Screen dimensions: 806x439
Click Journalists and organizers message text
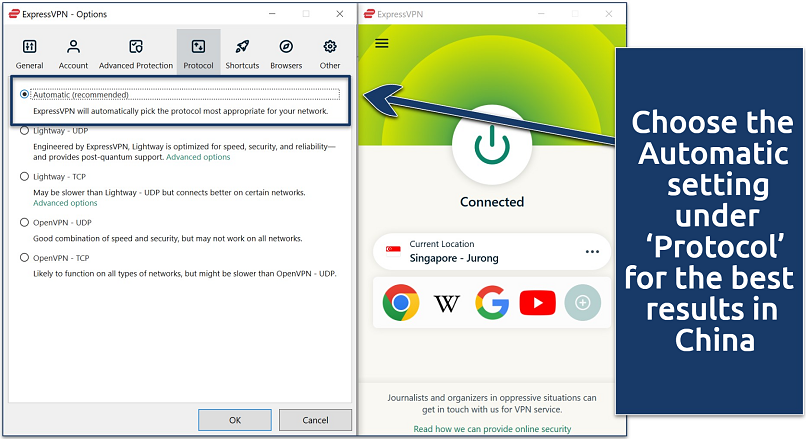tap(492, 404)
